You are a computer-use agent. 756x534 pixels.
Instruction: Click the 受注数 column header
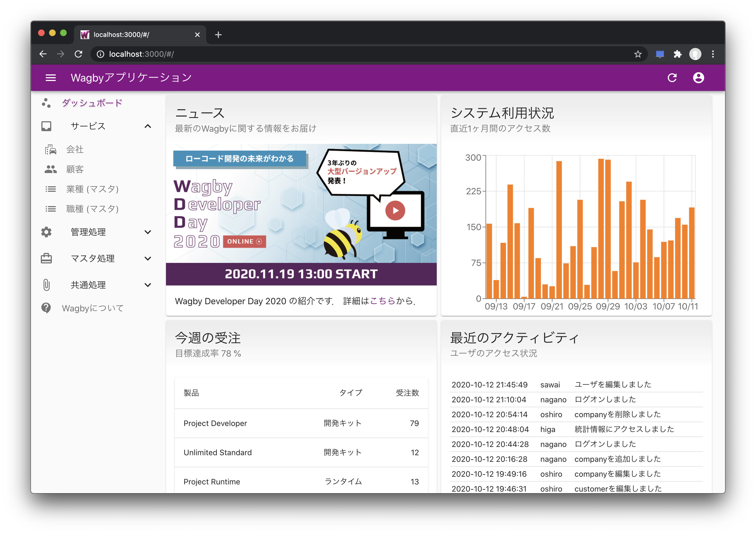click(407, 393)
